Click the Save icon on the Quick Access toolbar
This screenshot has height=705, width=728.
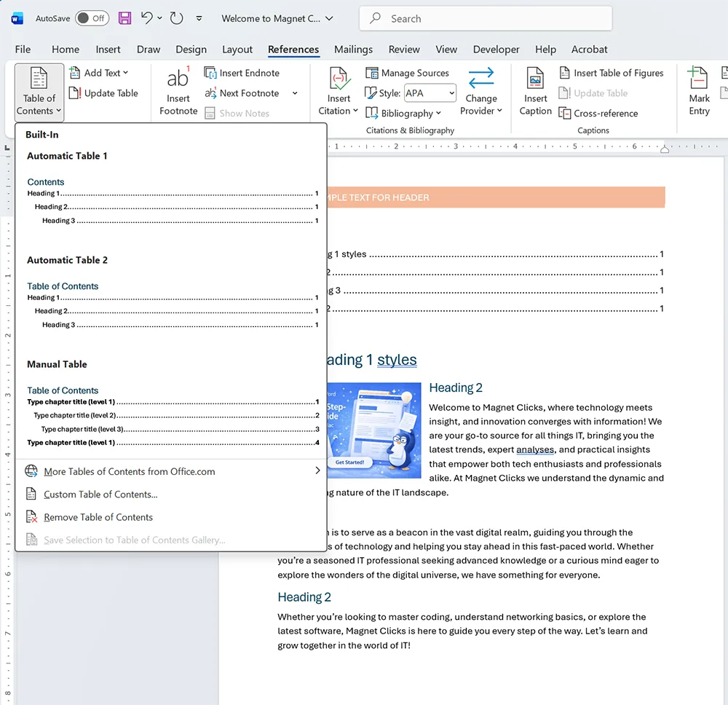pyautogui.click(x=124, y=18)
